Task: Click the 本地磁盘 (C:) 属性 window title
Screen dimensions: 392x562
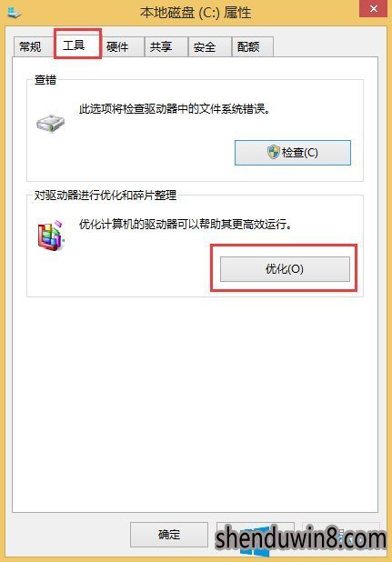Action: 196,13
